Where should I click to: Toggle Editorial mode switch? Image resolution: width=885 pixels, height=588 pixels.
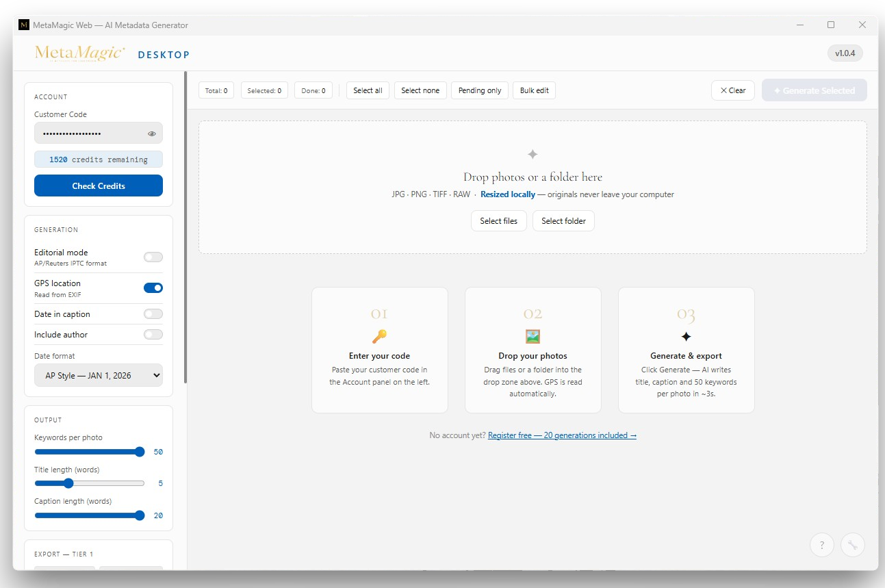153,257
